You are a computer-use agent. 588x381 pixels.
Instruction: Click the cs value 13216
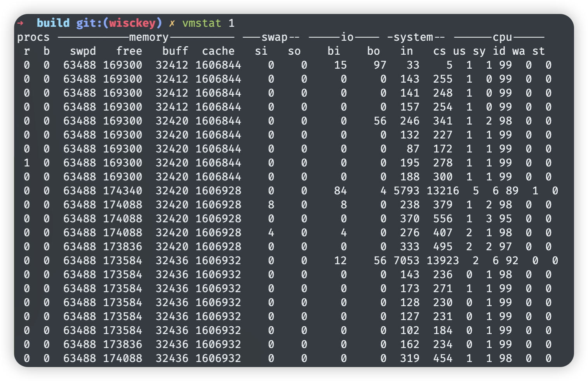(443, 191)
